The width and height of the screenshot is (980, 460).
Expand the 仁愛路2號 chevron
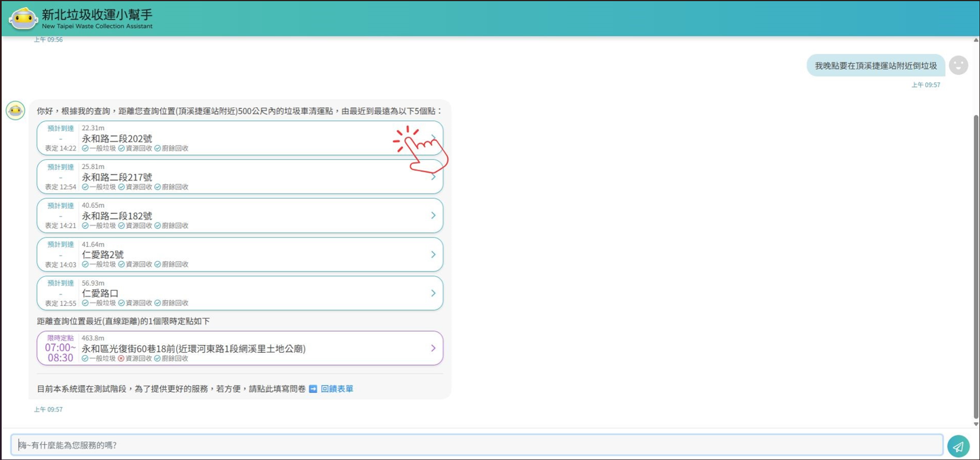pos(433,254)
